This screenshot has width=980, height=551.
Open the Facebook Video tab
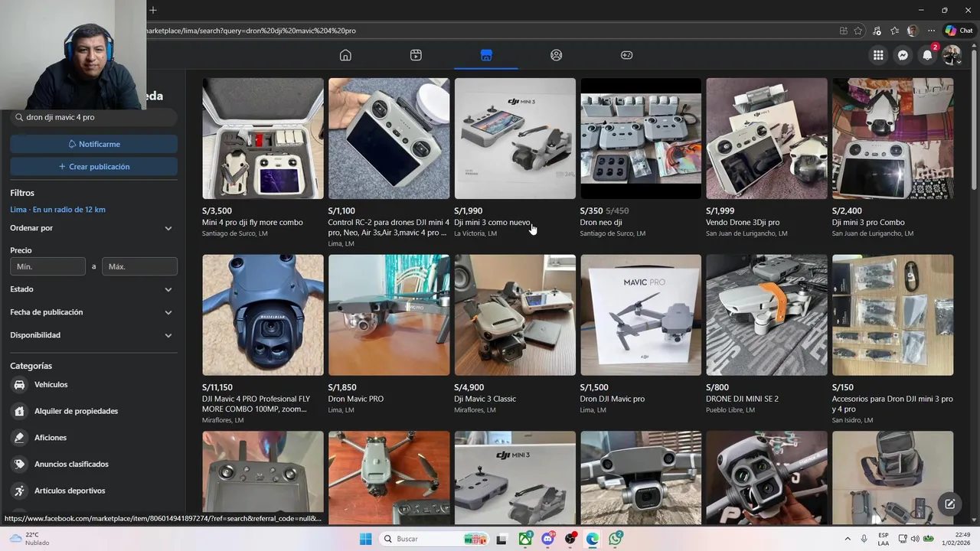(x=416, y=55)
